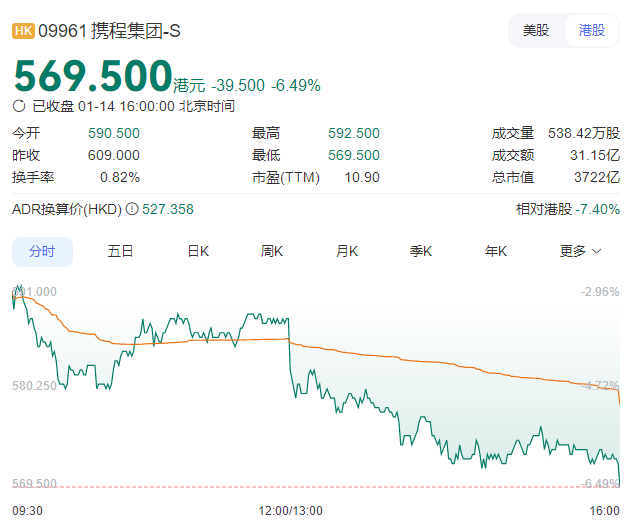Open the 年K yearly chart tab
Screen dimensions: 634x526
tap(496, 252)
